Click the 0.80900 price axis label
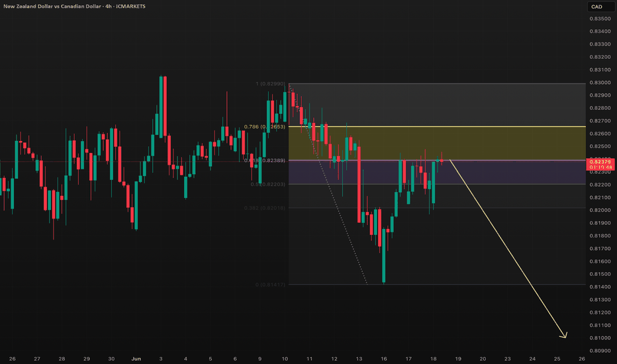Screen dimensions: 617x364 tap(600, 351)
